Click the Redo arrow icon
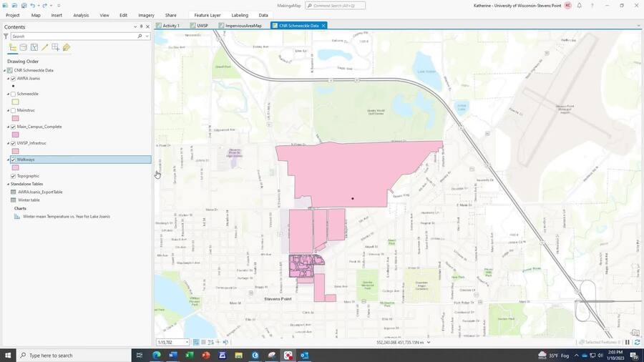Image resolution: width=644 pixels, height=362 pixels. [x=45, y=5]
